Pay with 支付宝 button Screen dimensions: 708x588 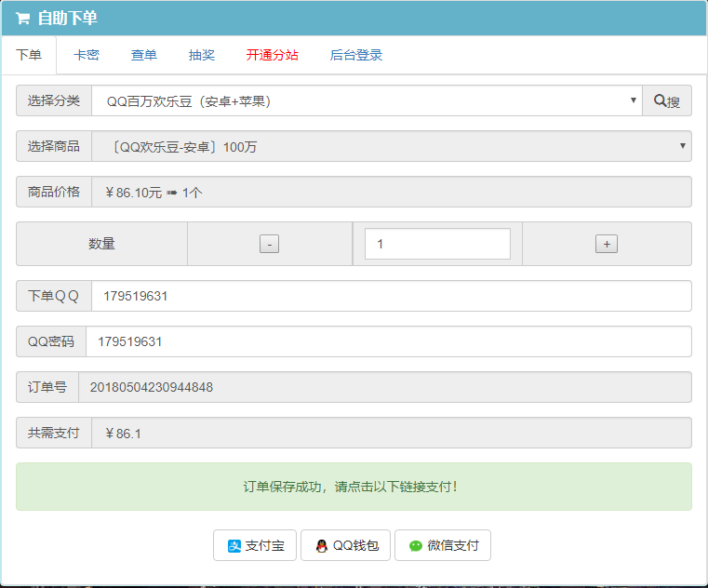[x=255, y=545]
